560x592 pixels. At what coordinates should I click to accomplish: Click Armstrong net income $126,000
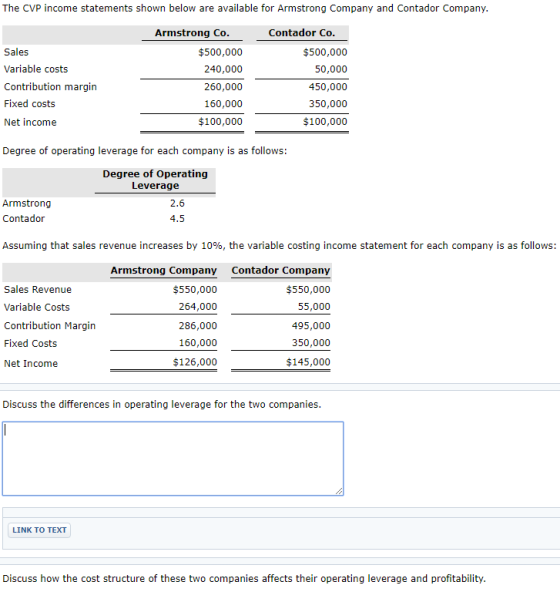[x=195, y=362]
